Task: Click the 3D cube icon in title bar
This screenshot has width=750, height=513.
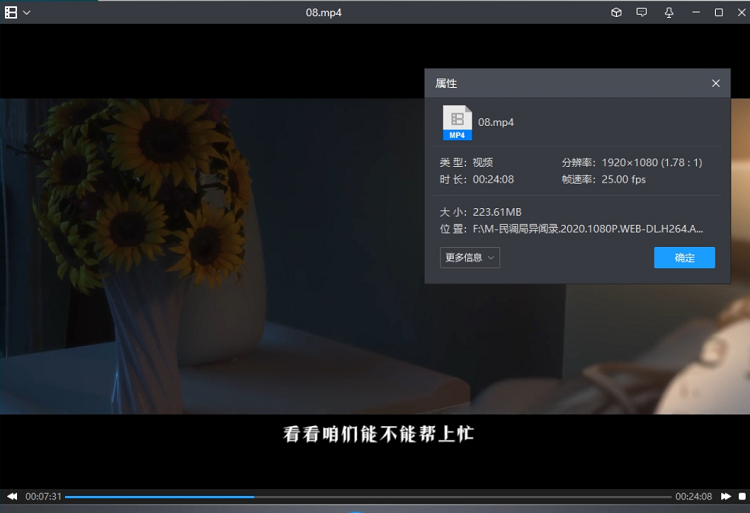Action: click(x=616, y=12)
